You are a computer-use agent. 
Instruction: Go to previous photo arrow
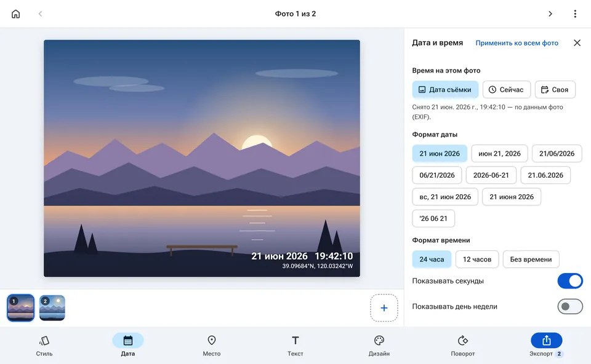41,14
